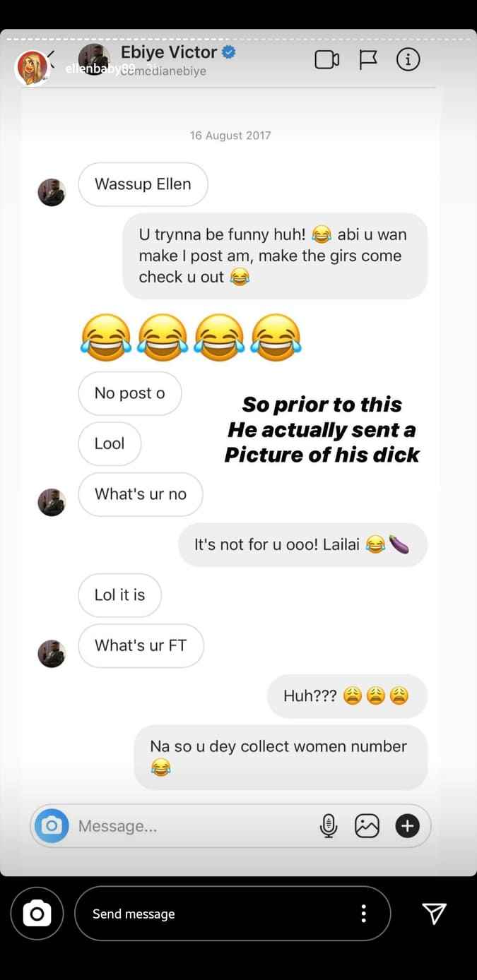Open the comedianebiye username link
Image resolution: width=477 pixels, height=980 pixels.
(163, 71)
